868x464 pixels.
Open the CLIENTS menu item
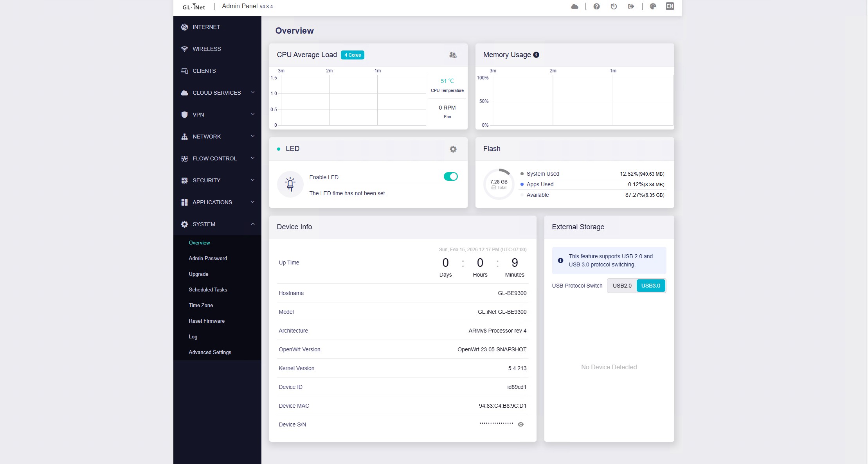[x=204, y=71]
